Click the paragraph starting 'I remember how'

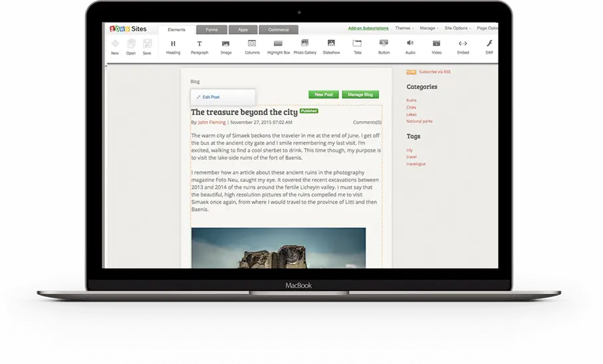(x=285, y=191)
